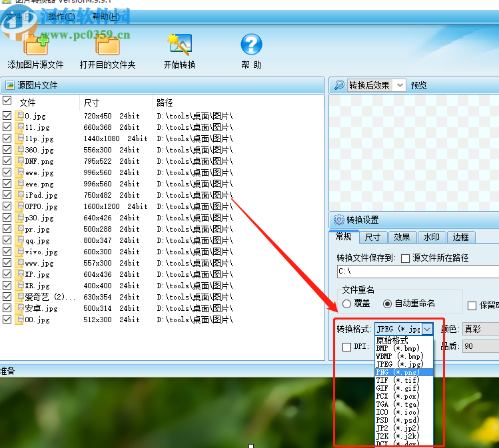The width and height of the screenshot is (499, 448).
Task: Click file icon of 11.jpg
Action: coord(21,127)
